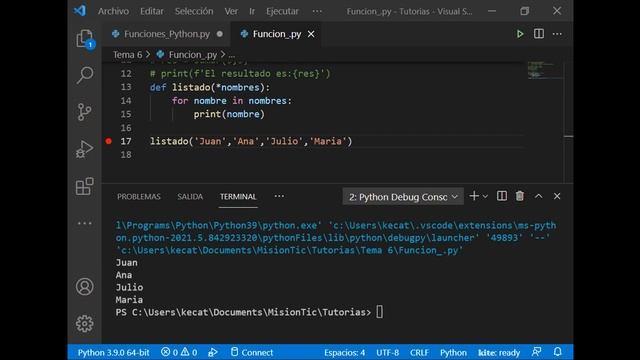Image resolution: width=640 pixels, height=360 pixels.
Task: Select the TERMINAL panel tab
Action: [x=238, y=197]
